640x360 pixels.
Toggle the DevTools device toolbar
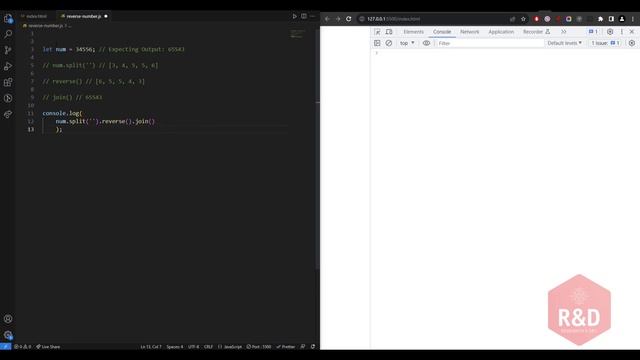tap(389, 32)
